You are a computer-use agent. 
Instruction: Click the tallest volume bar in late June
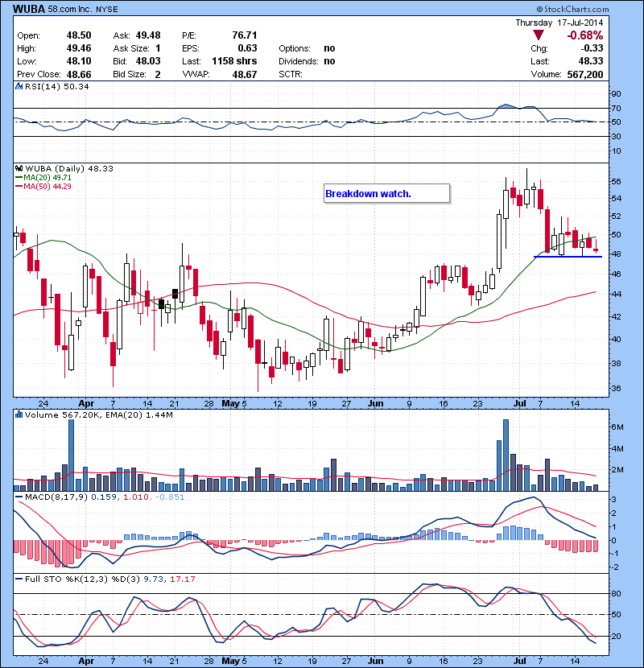[506, 455]
